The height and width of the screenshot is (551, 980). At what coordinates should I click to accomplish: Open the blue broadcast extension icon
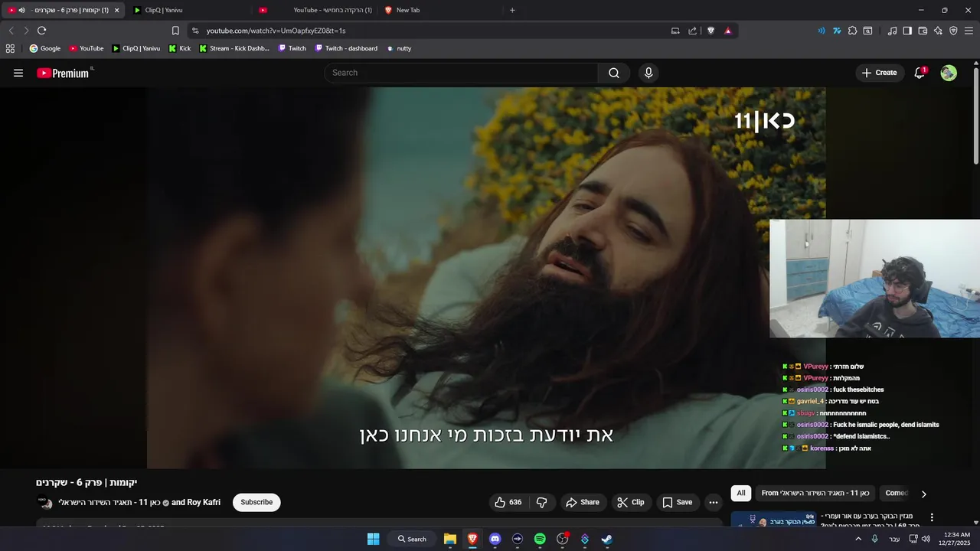(x=822, y=31)
